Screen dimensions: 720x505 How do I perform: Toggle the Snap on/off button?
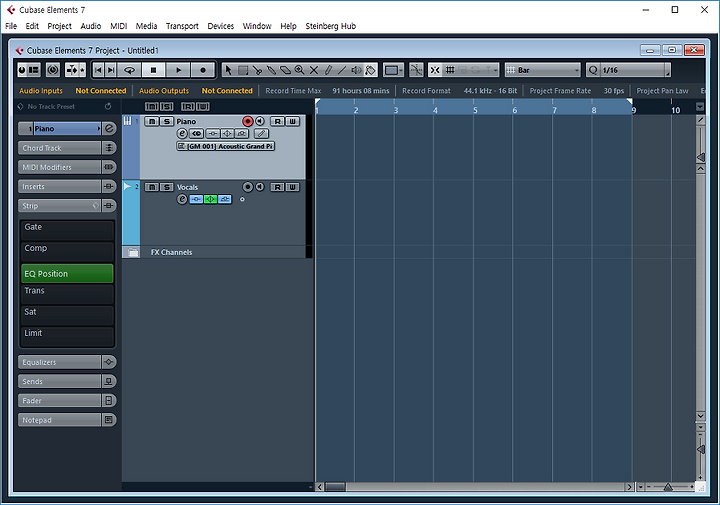[434, 70]
